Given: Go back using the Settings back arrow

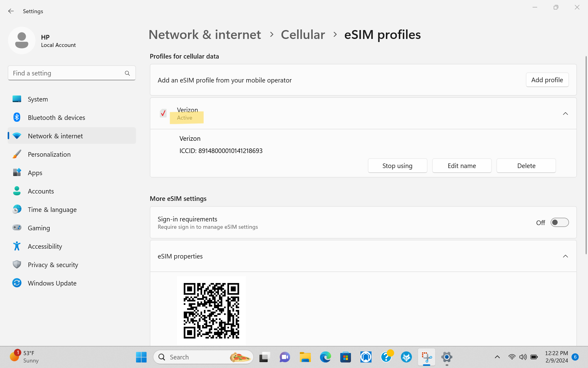Looking at the screenshot, I should tap(11, 11).
